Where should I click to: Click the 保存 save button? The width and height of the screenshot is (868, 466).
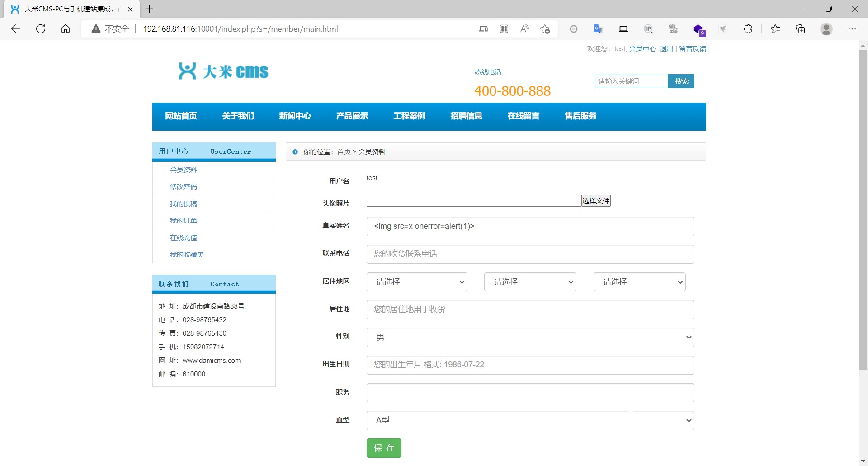tap(384, 448)
